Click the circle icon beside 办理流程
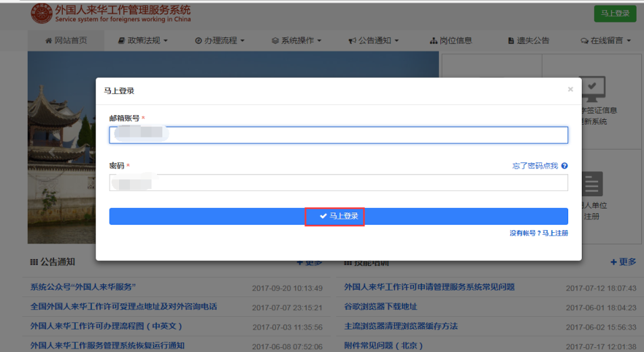The image size is (644, 352). click(x=198, y=41)
